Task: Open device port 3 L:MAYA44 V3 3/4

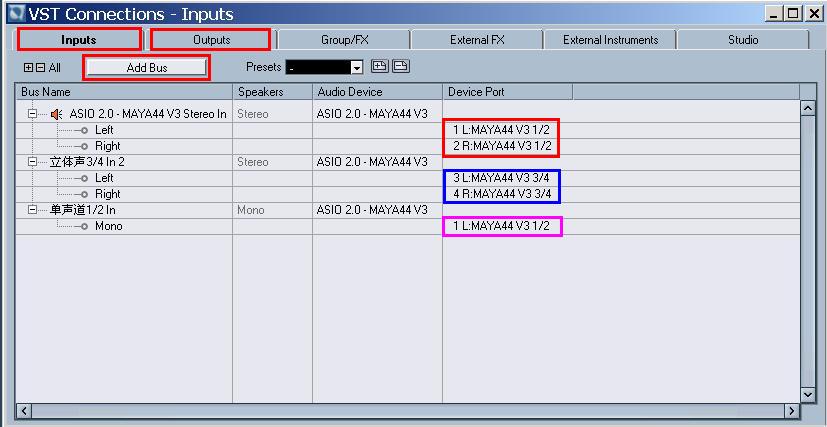Action: click(501, 178)
